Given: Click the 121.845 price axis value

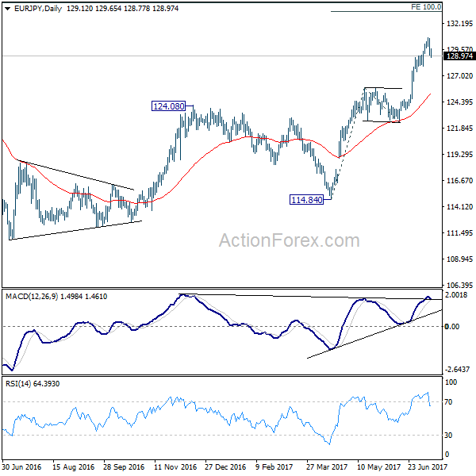Looking at the screenshot, I should (x=459, y=128).
